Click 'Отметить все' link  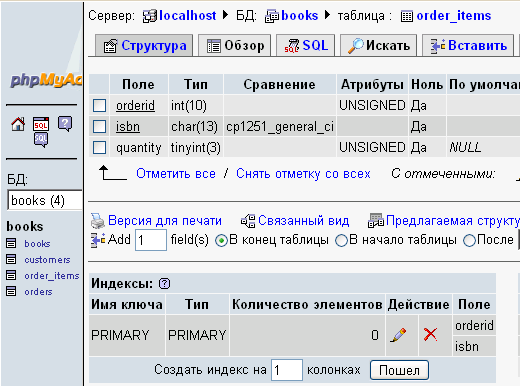(176, 174)
